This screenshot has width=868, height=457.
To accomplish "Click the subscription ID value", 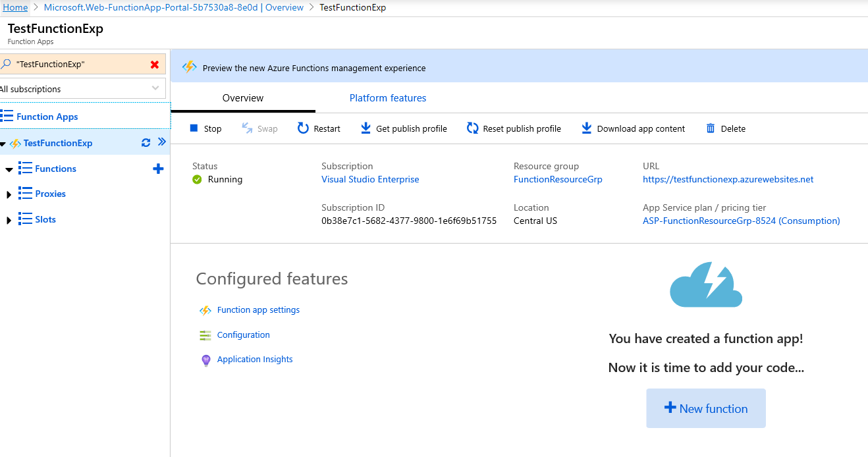I will click(x=409, y=221).
